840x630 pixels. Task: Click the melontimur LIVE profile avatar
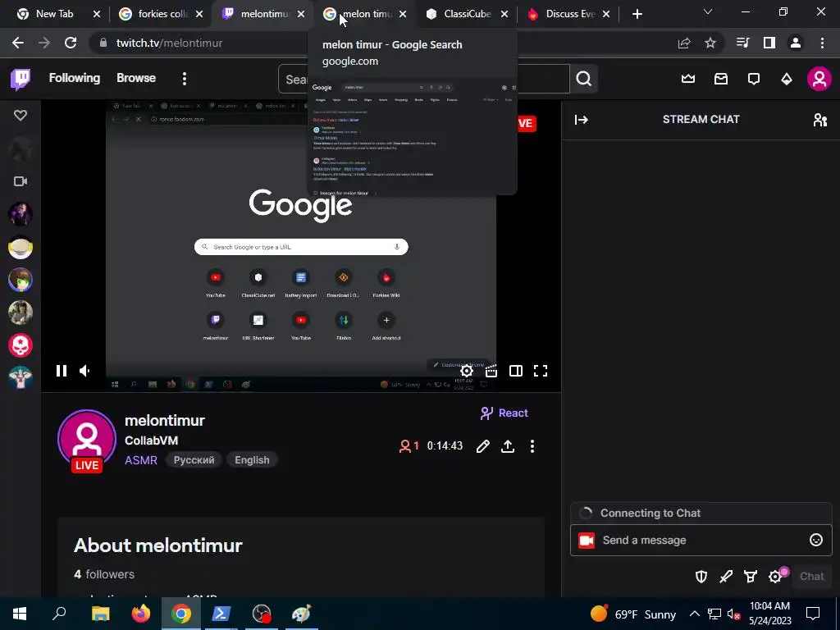click(87, 441)
